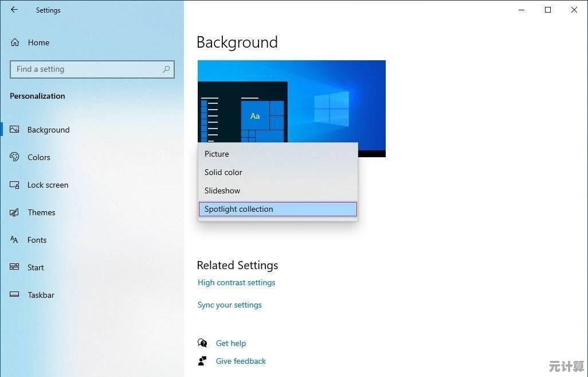Viewport: 588px width, 377px height.
Task: Select the Taskbar settings icon
Action: [14, 294]
